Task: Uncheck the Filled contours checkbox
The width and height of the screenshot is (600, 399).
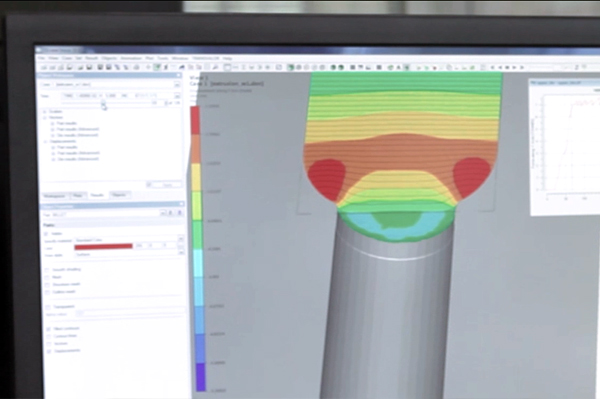Action: click(48, 329)
